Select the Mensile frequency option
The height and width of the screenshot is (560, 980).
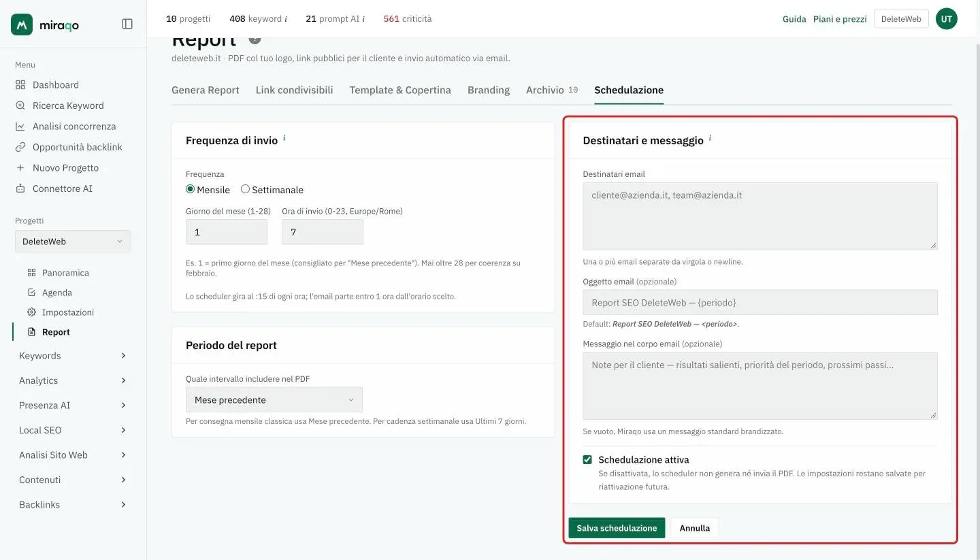tap(191, 189)
